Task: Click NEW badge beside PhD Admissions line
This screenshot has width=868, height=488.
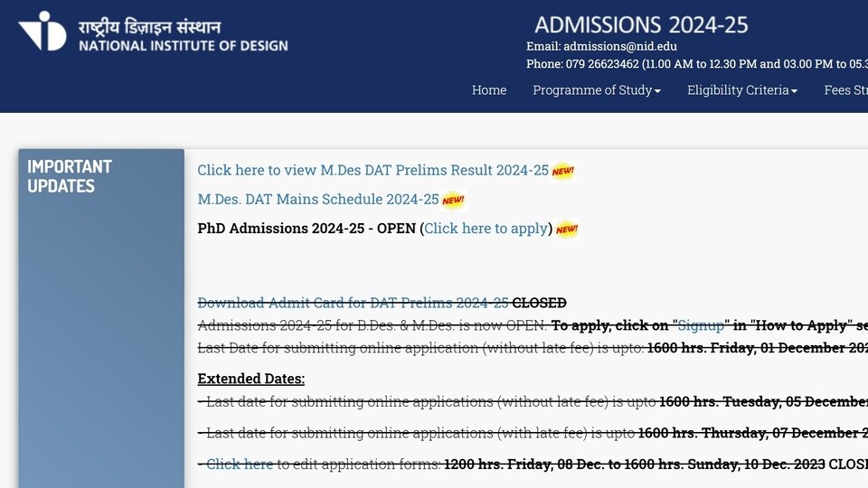Action: coord(567,229)
